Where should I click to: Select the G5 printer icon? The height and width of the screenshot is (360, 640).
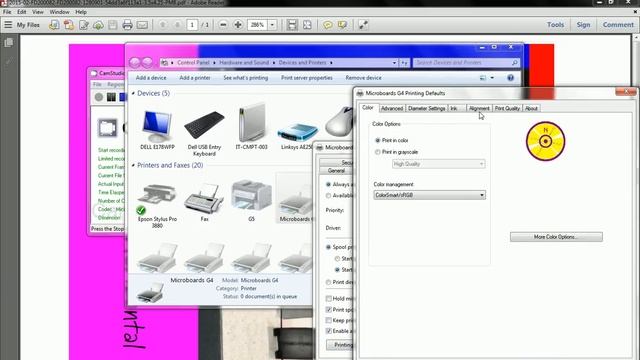pos(251,201)
